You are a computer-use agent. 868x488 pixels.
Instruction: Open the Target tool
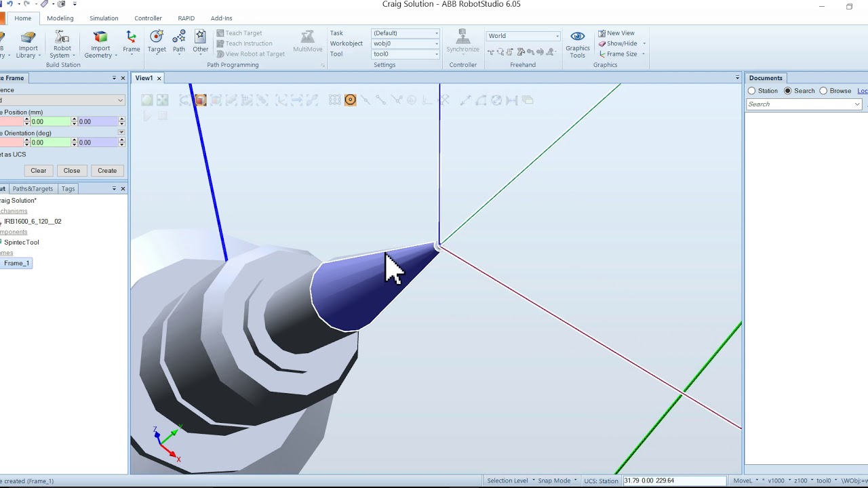point(157,42)
